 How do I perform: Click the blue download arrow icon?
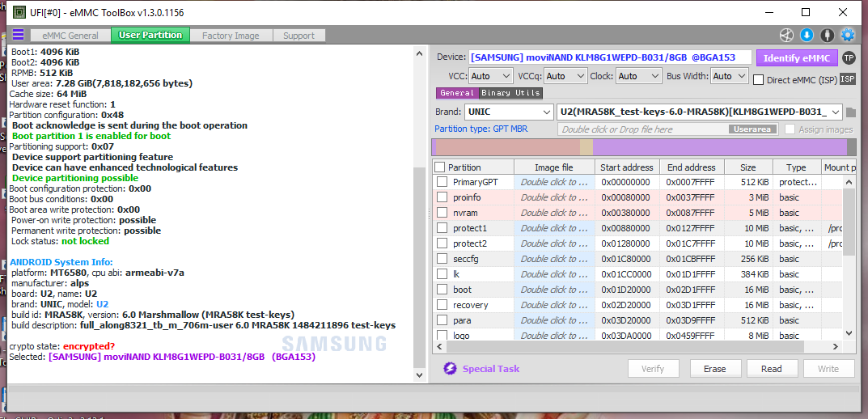coord(807,35)
